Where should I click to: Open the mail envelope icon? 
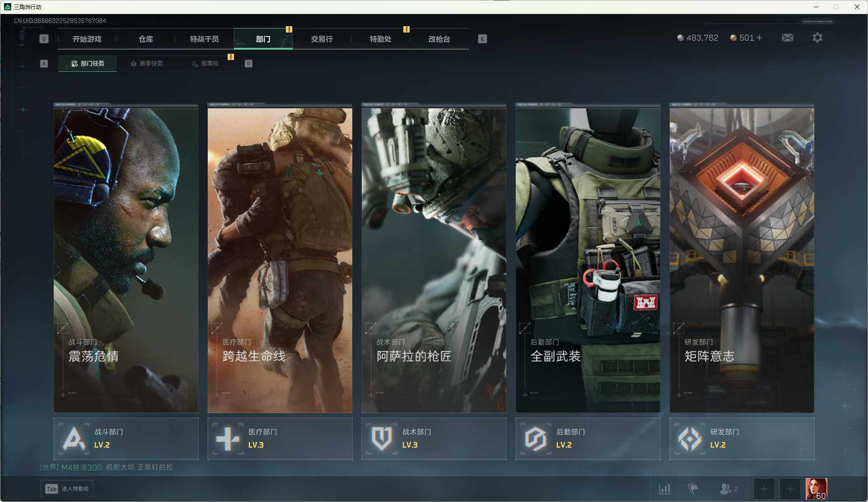tap(787, 38)
